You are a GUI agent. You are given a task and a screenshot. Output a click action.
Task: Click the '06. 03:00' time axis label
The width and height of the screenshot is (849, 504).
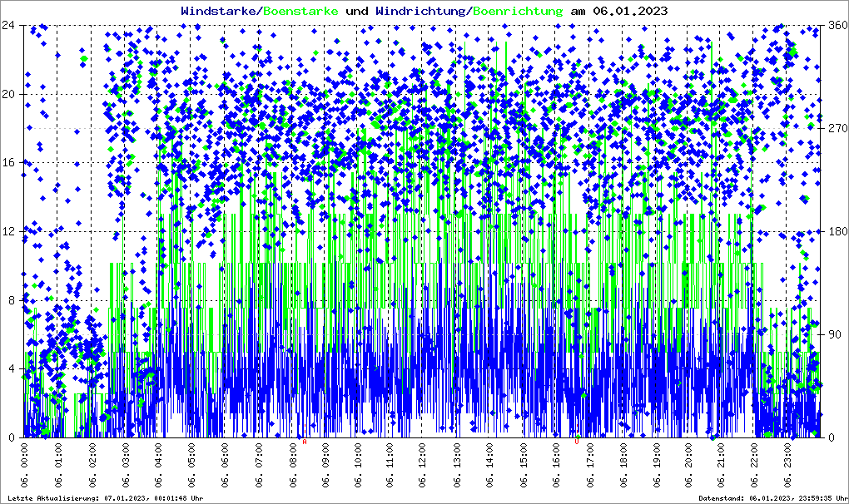coord(125,465)
